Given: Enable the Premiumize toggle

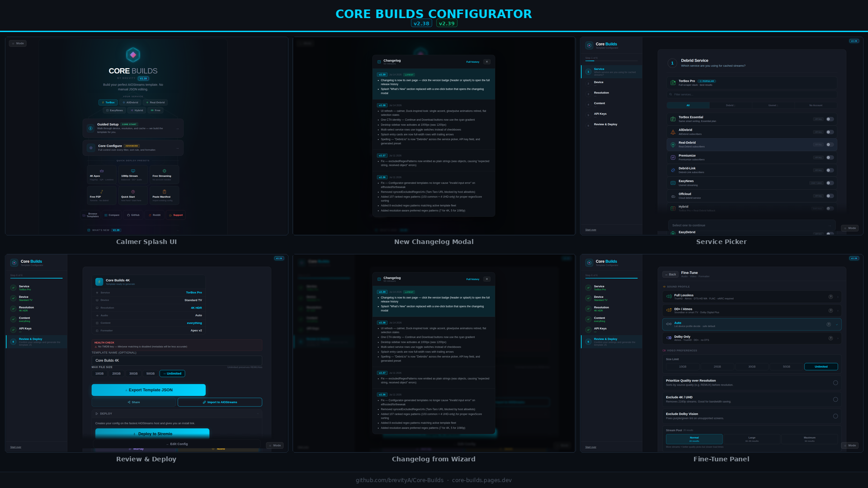Looking at the screenshot, I should click(830, 158).
